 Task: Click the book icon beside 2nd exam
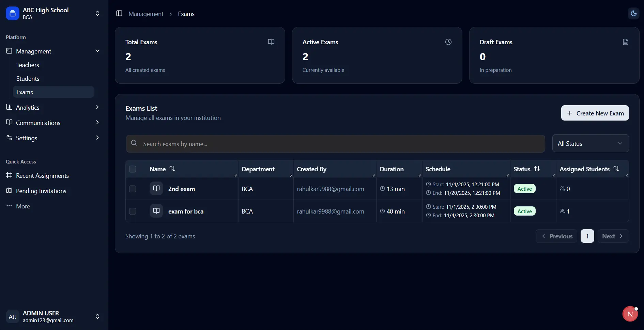click(x=156, y=189)
